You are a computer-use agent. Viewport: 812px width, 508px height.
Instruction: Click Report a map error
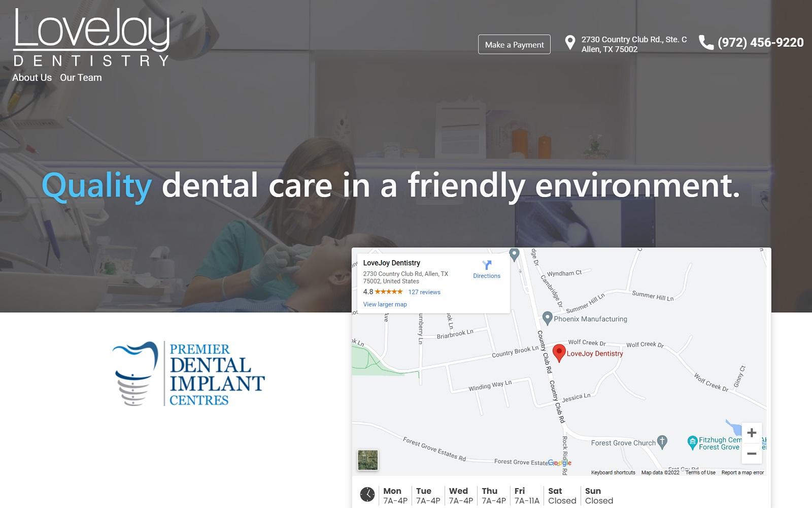pyautogui.click(x=742, y=472)
